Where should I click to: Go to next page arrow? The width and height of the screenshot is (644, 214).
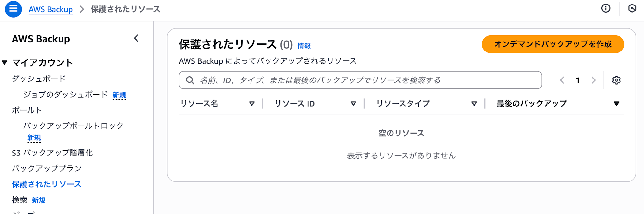pyautogui.click(x=593, y=80)
